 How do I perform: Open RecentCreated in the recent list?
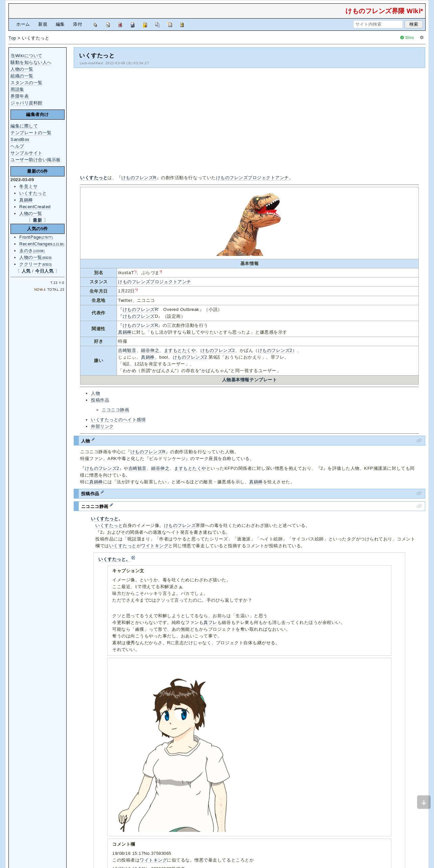click(x=35, y=207)
